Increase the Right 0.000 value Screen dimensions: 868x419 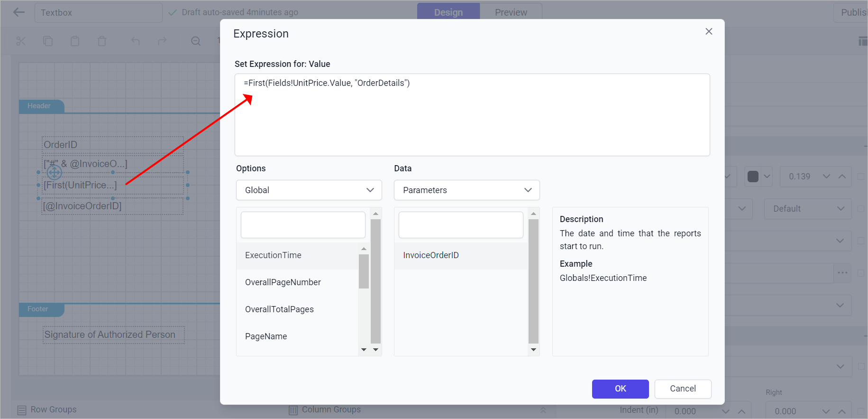[842, 411]
